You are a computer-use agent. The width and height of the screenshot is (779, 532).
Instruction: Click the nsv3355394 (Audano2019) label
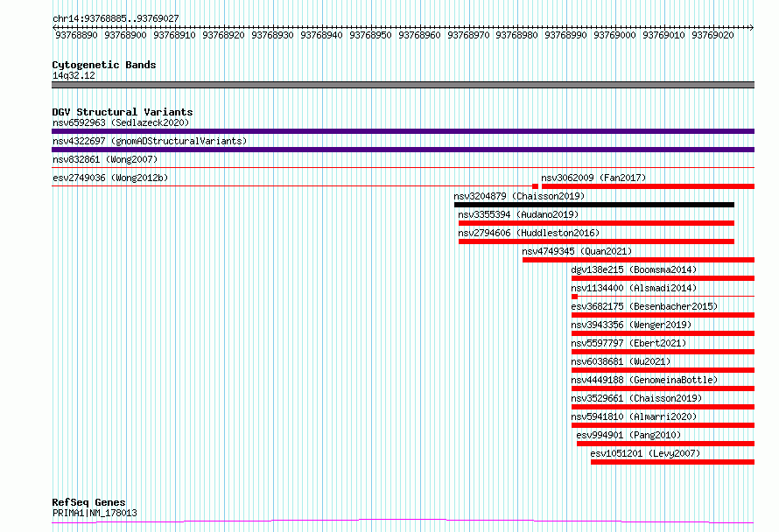[x=518, y=214]
